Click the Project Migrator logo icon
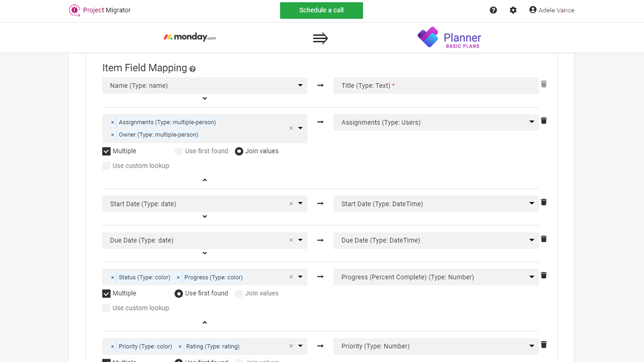Screen dimensions: 644x362 (75, 10)
